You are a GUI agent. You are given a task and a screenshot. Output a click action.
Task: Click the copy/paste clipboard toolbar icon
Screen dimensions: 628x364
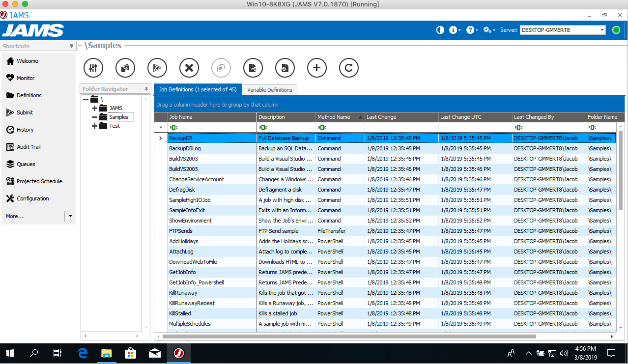pyautogui.click(x=125, y=68)
